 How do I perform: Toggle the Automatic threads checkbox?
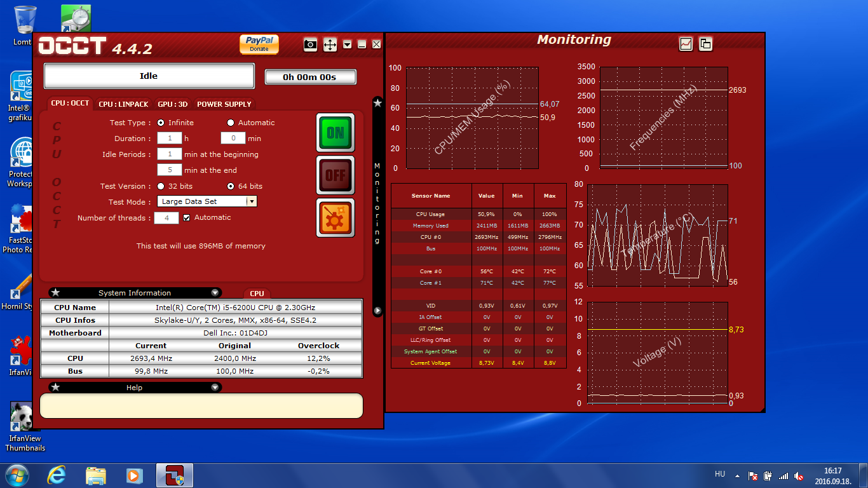coord(187,217)
